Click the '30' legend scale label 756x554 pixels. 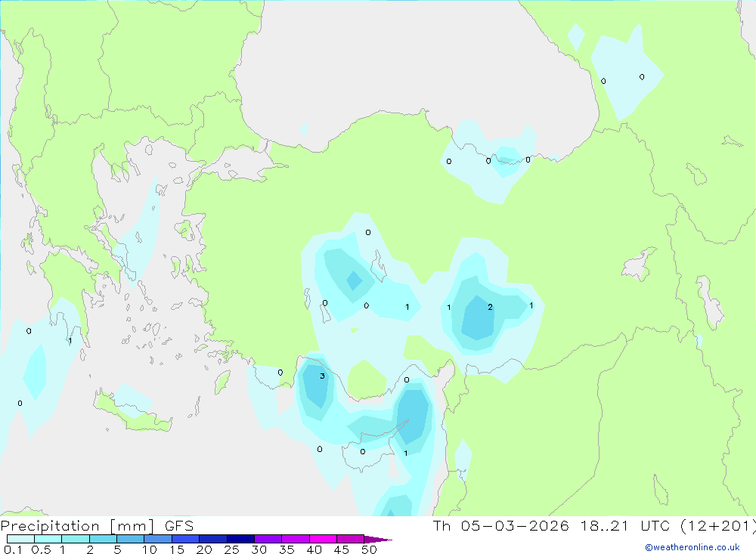[259, 549]
